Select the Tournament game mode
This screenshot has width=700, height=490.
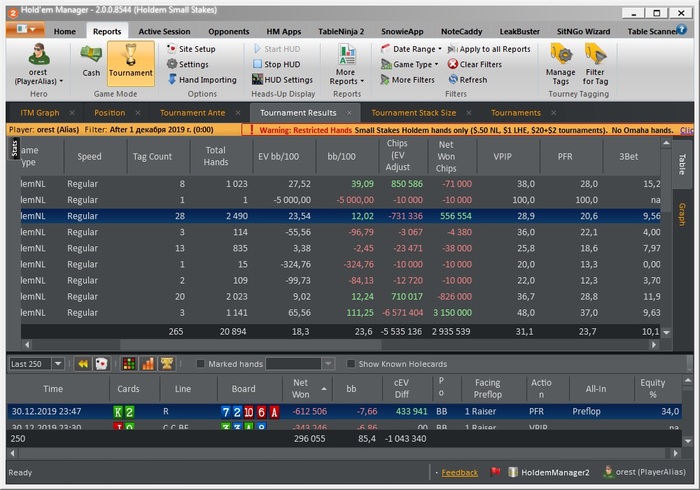130,63
